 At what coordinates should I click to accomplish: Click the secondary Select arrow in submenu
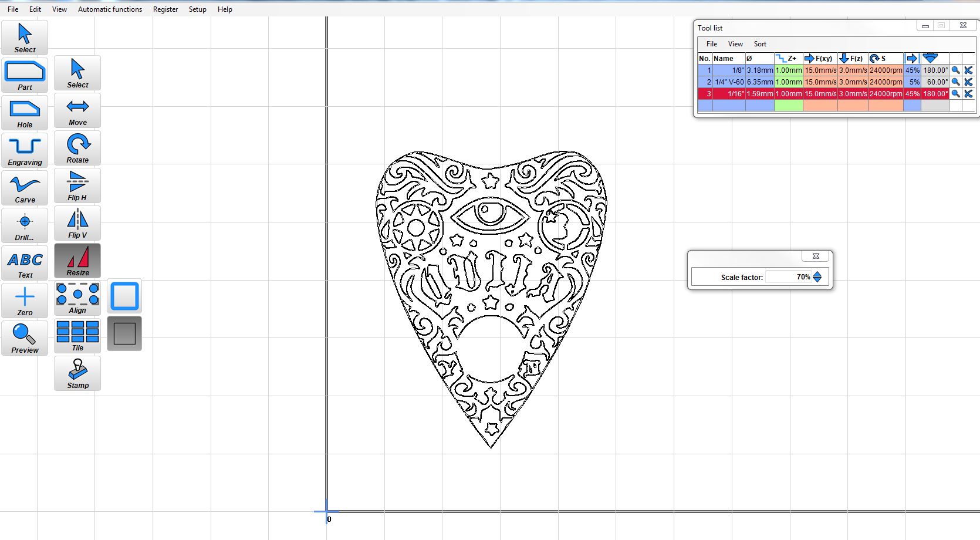(77, 73)
